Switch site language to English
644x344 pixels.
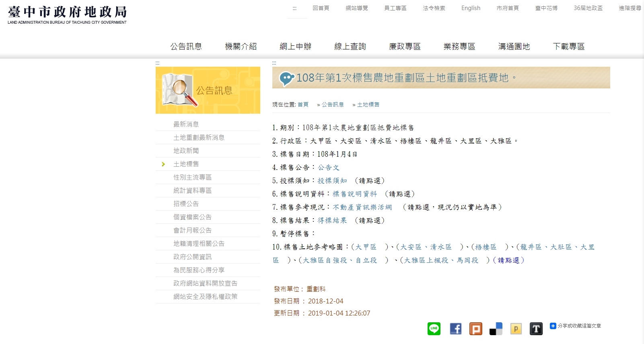point(471,8)
